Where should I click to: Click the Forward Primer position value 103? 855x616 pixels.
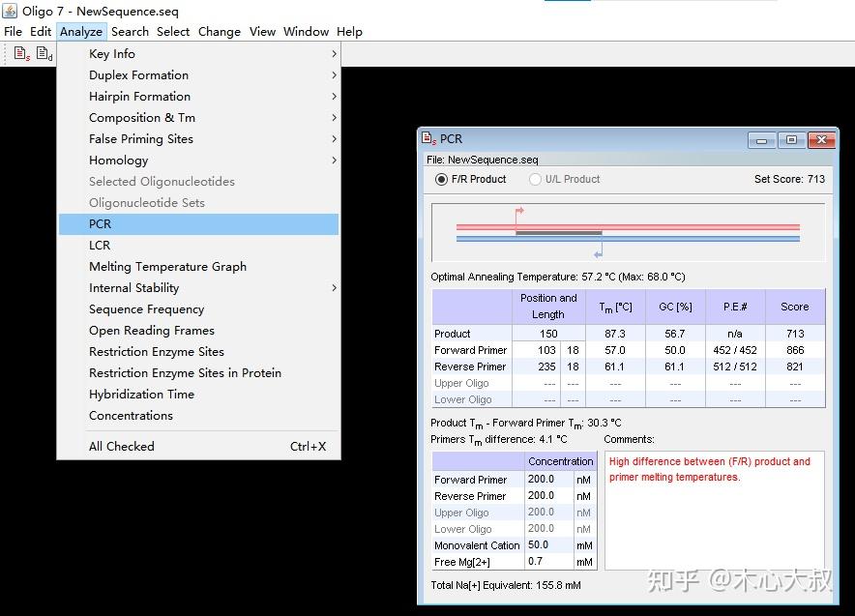point(546,350)
